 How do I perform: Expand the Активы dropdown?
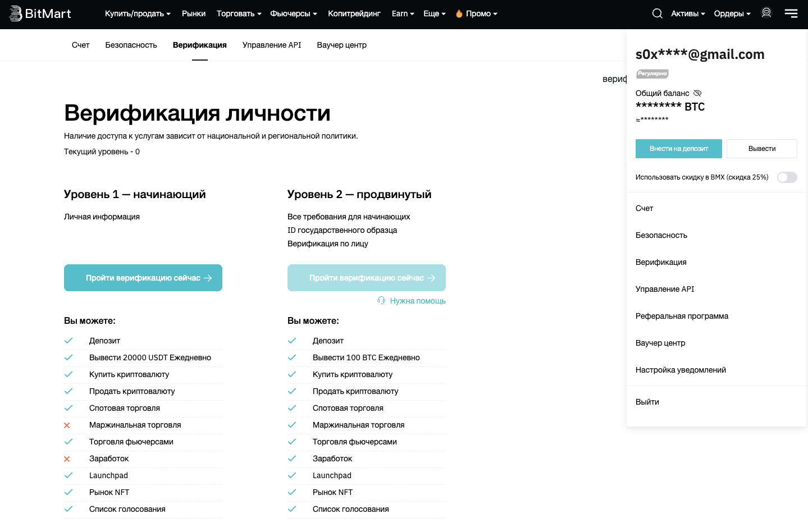(688, 13)
